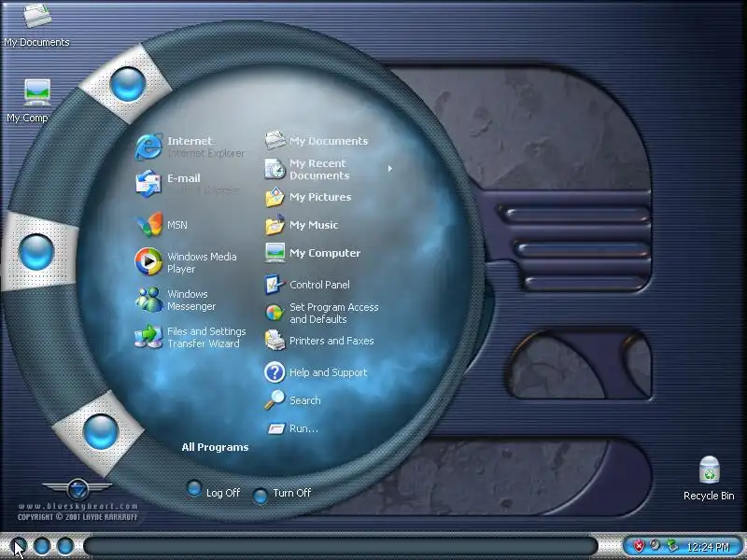Start Windows Messenger icon

pos(148,300)
